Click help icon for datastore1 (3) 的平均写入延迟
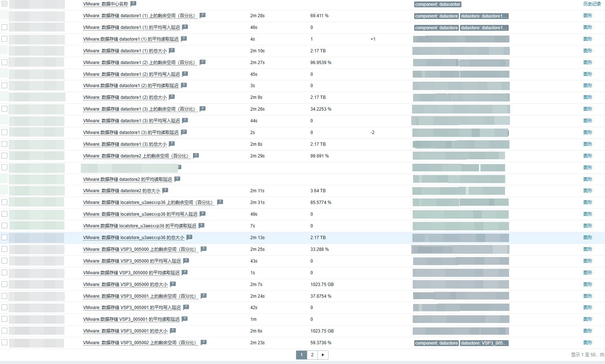The image size is (605, 364). (x=185, y=120)
